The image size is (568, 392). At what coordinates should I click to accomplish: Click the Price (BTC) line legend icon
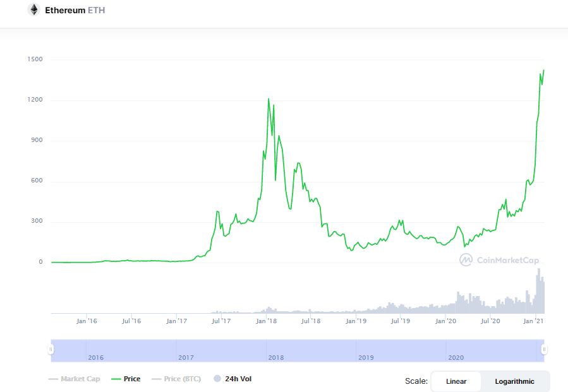point(155,379)
